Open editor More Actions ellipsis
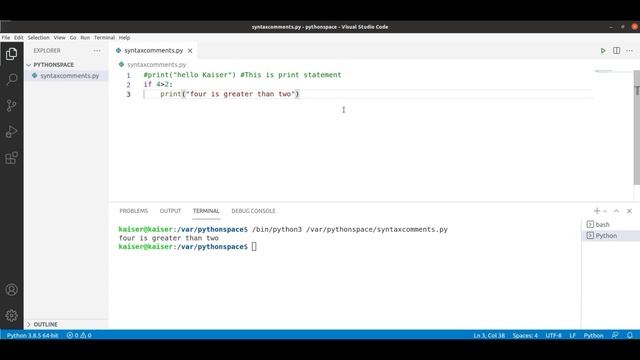This screenshot has height=360, width=640. coord(629,51)
